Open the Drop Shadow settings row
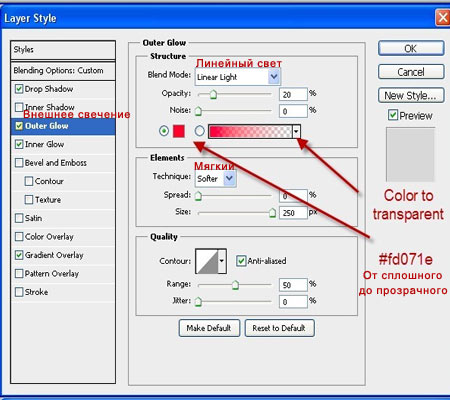This screenshot has width=450, height=400. click(63, 89)
